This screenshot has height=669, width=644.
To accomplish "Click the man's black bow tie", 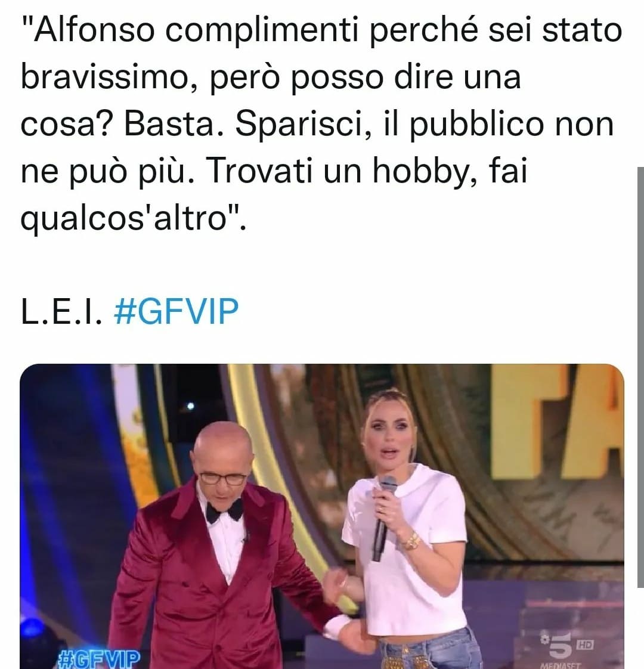I will pos(224,510).
